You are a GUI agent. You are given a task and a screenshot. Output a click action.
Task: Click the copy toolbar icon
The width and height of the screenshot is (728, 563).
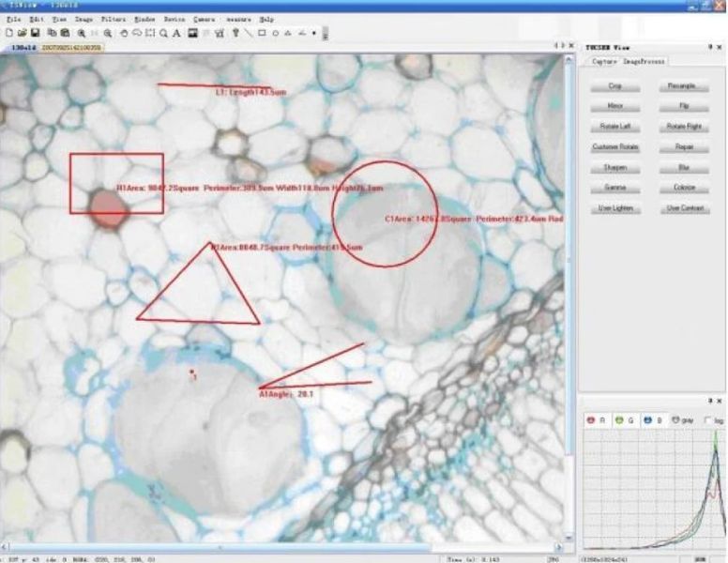point(52,33)
